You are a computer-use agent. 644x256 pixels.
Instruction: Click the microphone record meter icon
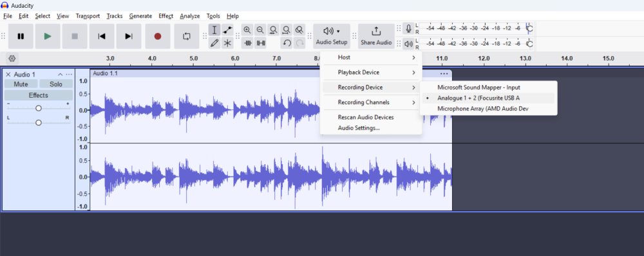pyautogui.click(x=408, y=29)
